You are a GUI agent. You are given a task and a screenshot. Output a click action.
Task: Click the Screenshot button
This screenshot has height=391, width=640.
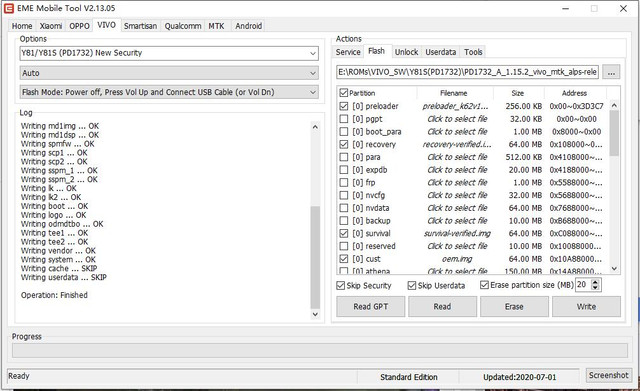tap(609, 375)
